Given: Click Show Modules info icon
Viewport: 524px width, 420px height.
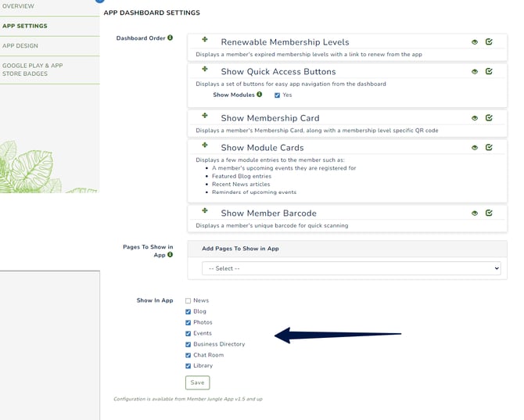Looking at the screenshot, I should coord(260,95).
